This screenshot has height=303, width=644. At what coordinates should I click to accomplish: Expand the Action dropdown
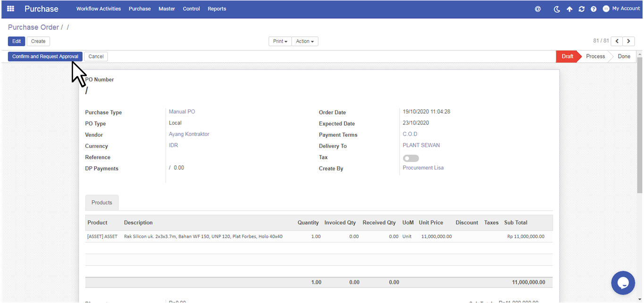coord(305,41)
